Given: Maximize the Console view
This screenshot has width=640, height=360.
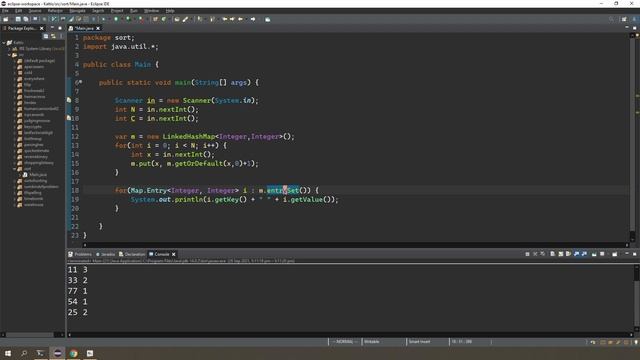Looking at the screenshot, I should point(635,254).
